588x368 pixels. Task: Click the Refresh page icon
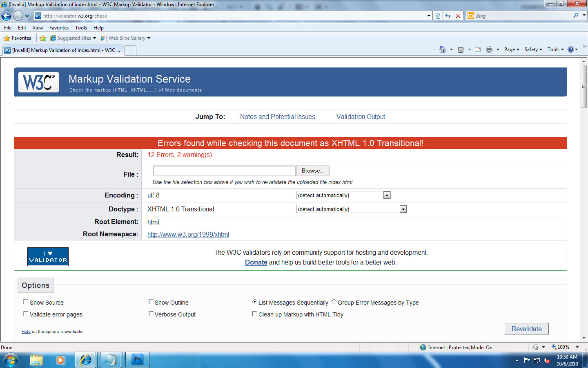click(x=448, y=16)
